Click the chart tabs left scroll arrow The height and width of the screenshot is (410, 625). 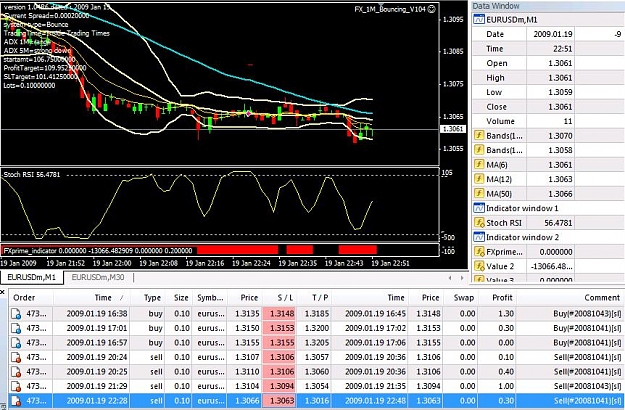(450, 278)
